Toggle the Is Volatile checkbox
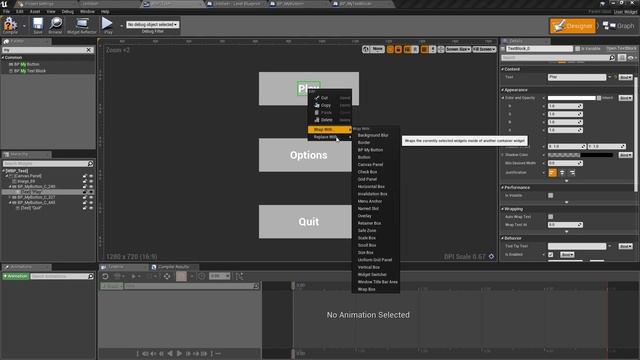This screenshot has width=640, height=360. 551,196
